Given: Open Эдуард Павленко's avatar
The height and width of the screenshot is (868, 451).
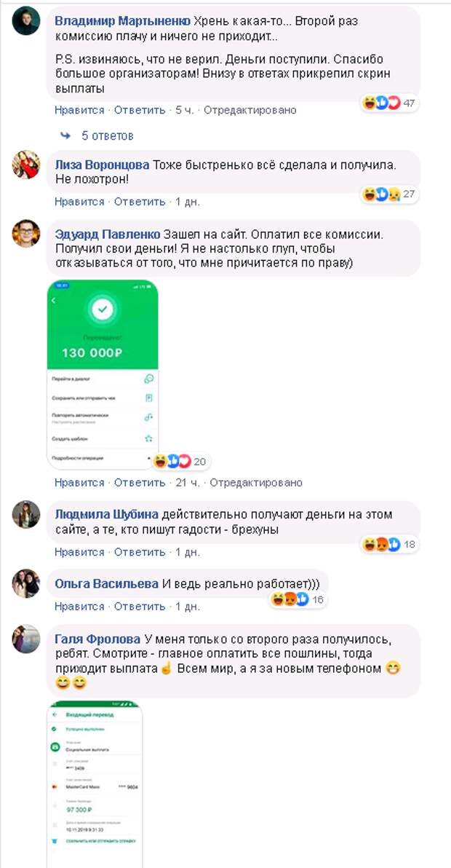Looking at the screenshot, I should coord(26,233).
